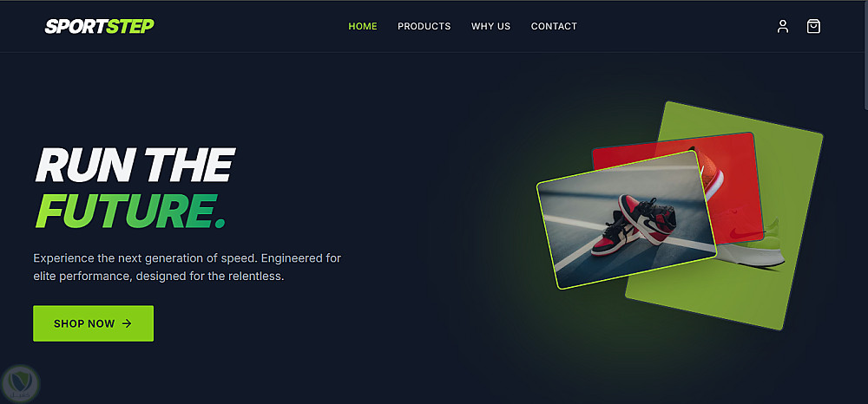Click the RUN THE headline text
The image size is (868, 404).
click(135, 166)
